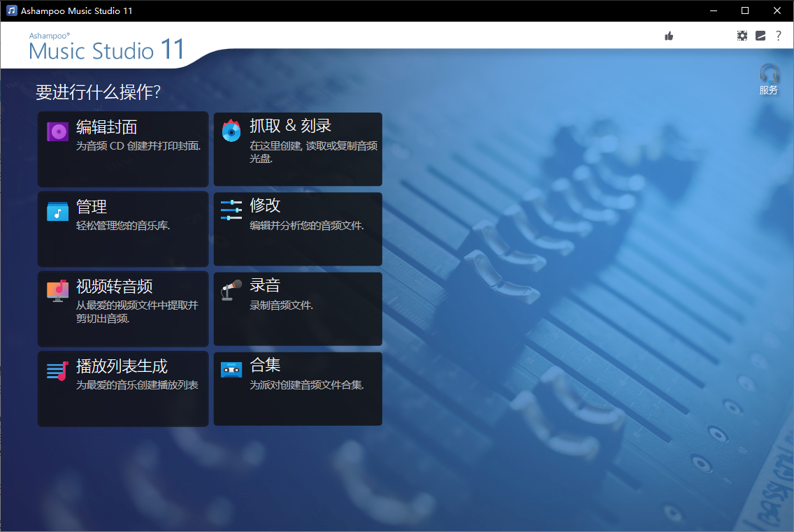This screenshot has width=794, height=532.
Task: Click the thumbs-up icon in header
Action: tap(669, 36)
